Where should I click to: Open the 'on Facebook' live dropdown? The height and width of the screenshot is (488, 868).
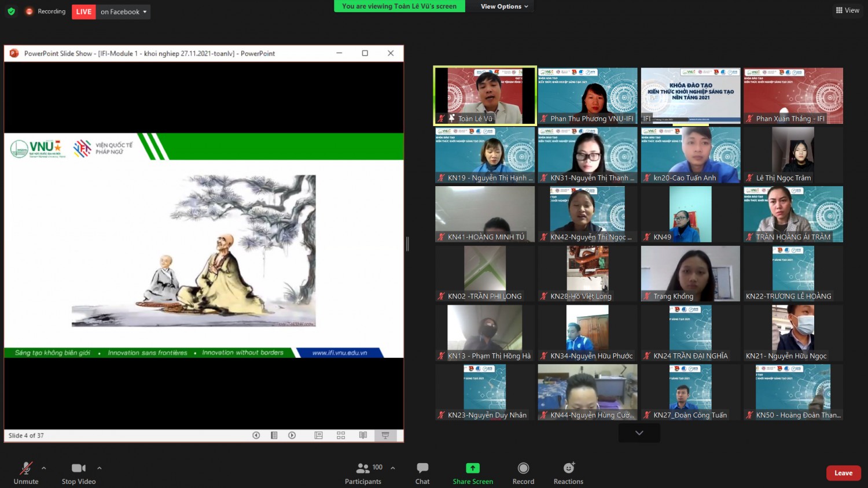[123, 12]
